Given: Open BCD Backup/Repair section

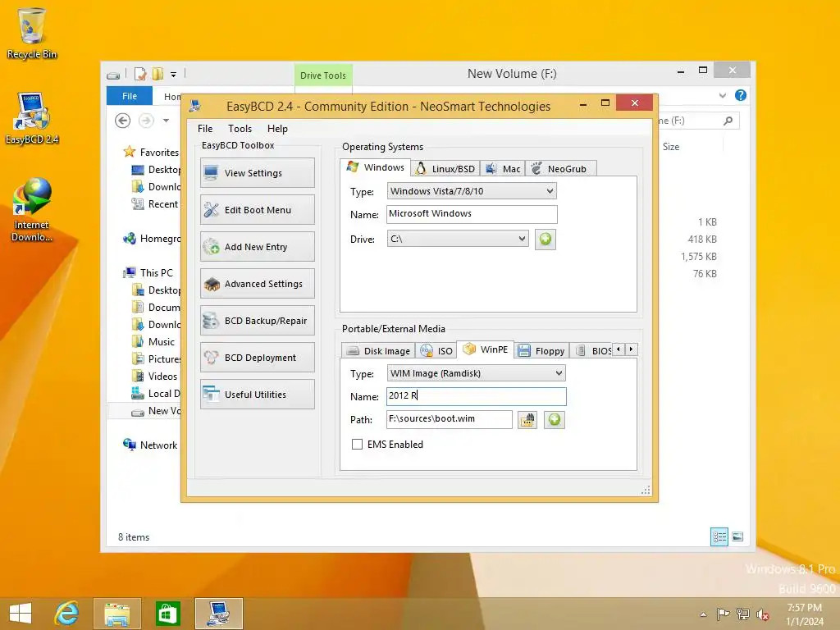Looking at the screenshot, I should coord(257,321).
